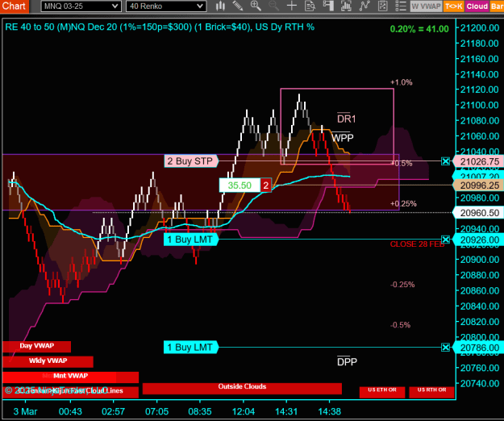Select the crosshair cursor tool
Viewport: 504px width, 421px height.
(292, 6)
